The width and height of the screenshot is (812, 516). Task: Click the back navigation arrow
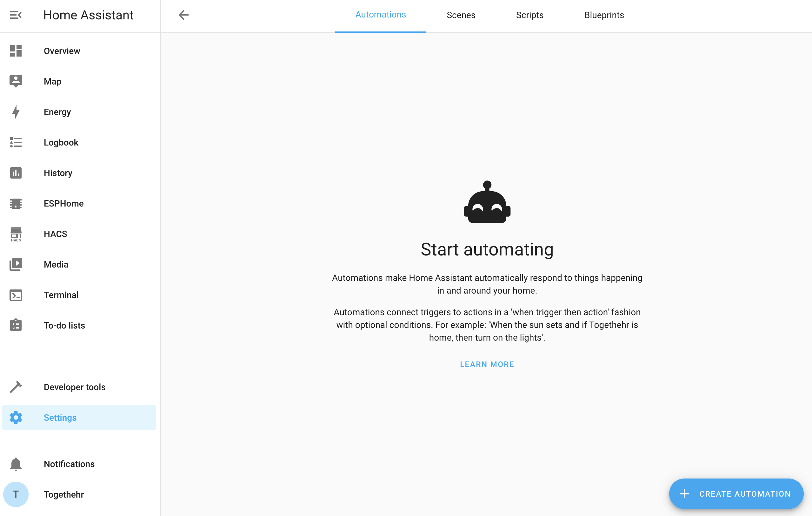point(184,15)
